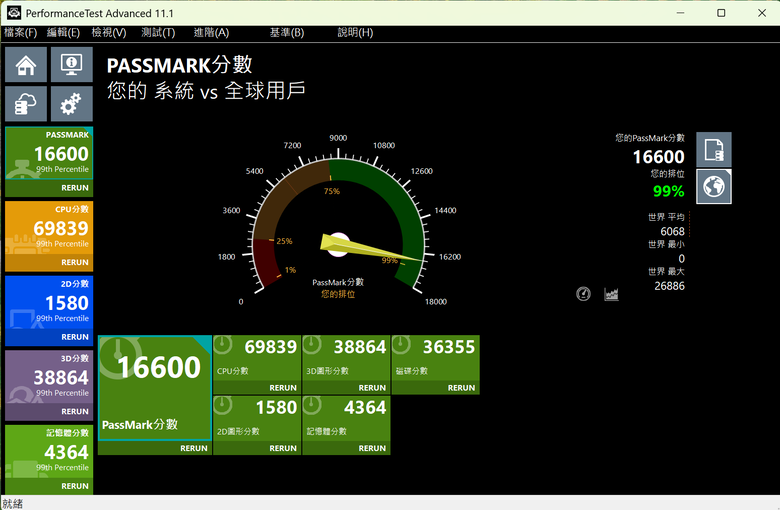Rerun the 磁碟分數 36355 tile

click(461, 388)
